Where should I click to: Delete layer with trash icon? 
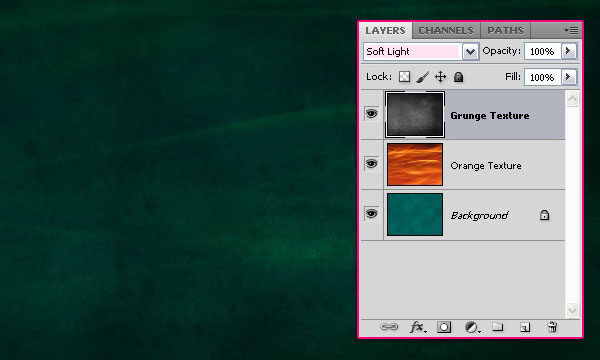tap(552, 327)
